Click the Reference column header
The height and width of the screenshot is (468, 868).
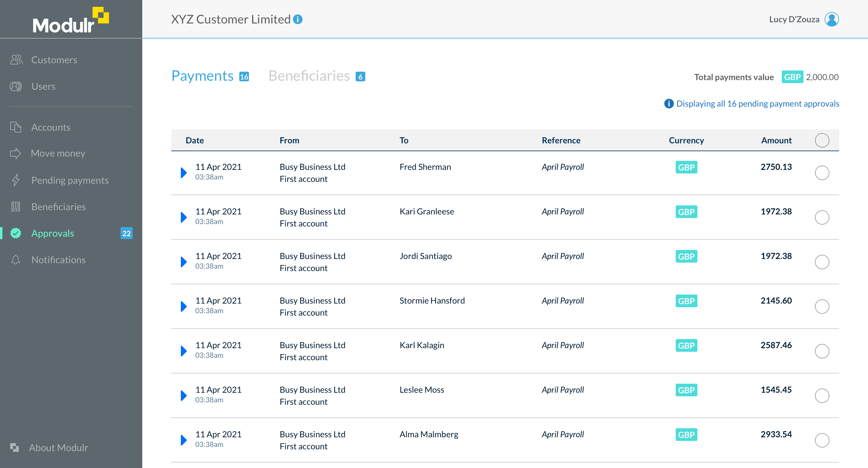point(561,140)
